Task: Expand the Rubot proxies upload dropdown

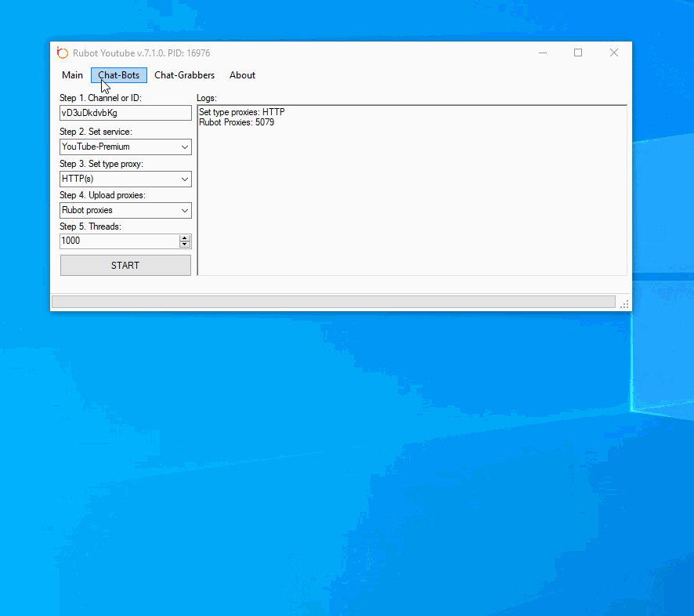Action: 125,210
